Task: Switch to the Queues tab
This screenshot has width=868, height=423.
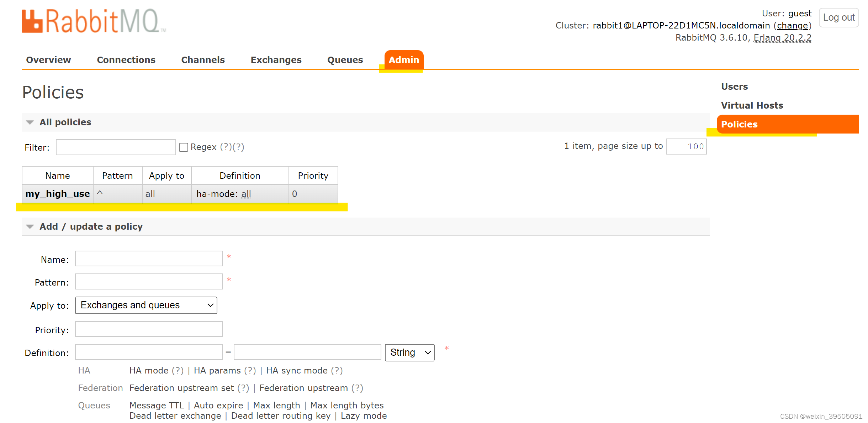Action: pyautogui.click(x=345, y=60)
